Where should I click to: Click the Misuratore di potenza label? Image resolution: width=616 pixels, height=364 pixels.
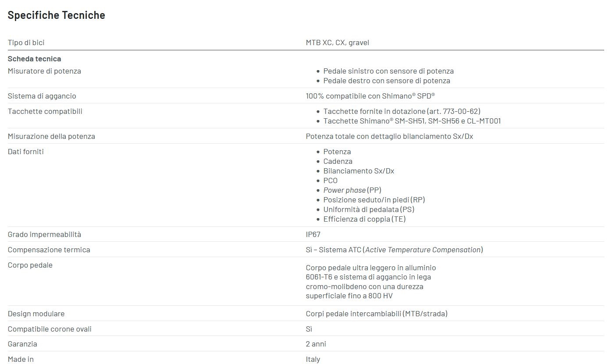(x=44, y=71)
